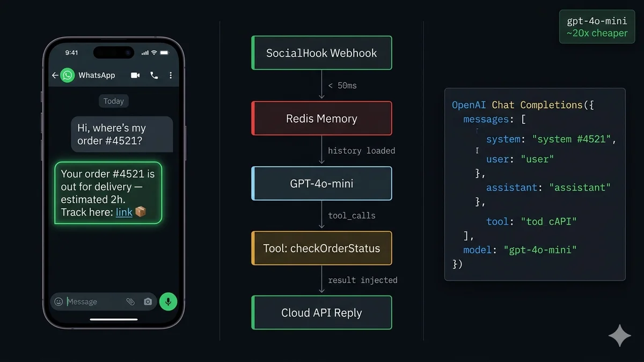Click the SocialHook Webhook box
Screen dimensions: 644x362
point(321,53)
